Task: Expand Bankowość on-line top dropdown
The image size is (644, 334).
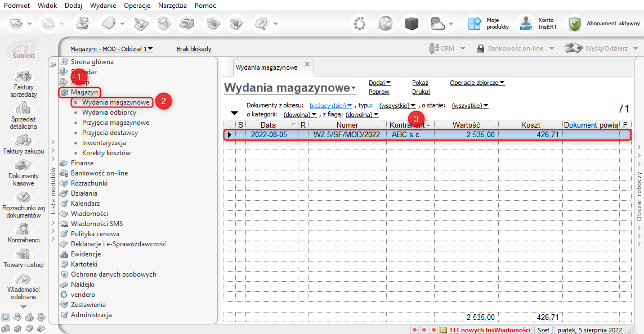Action: [x=552, y=48]
